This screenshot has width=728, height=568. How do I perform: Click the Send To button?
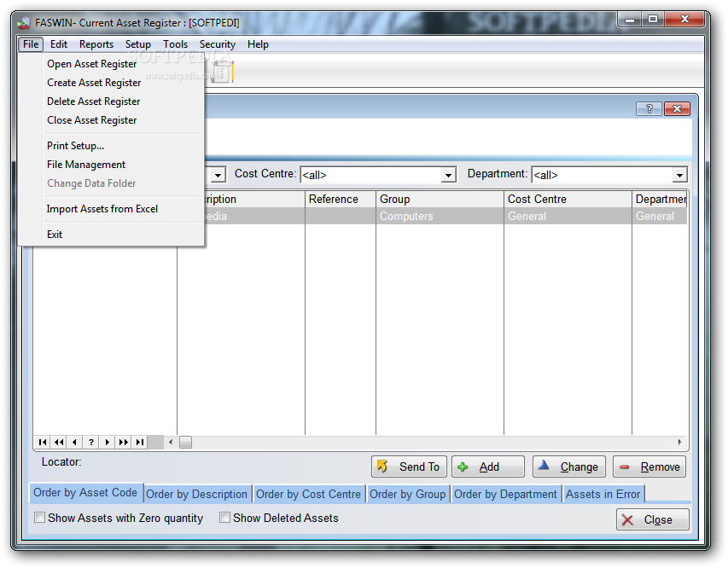click(409, 467)
